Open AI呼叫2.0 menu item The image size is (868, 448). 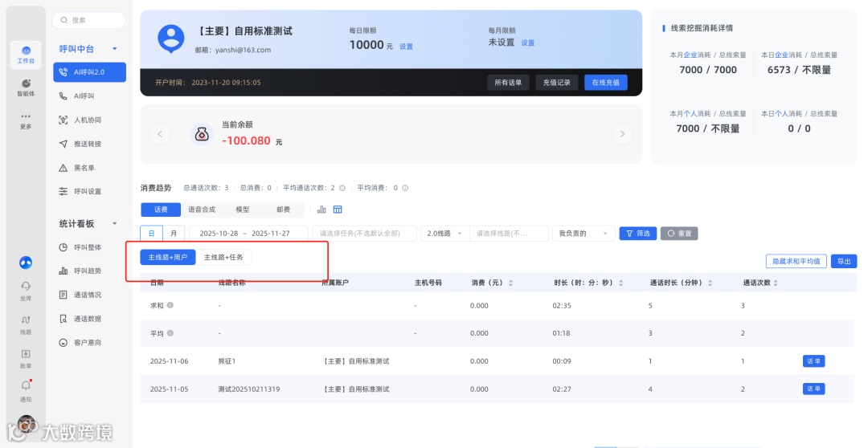click(x=90, y=72)
